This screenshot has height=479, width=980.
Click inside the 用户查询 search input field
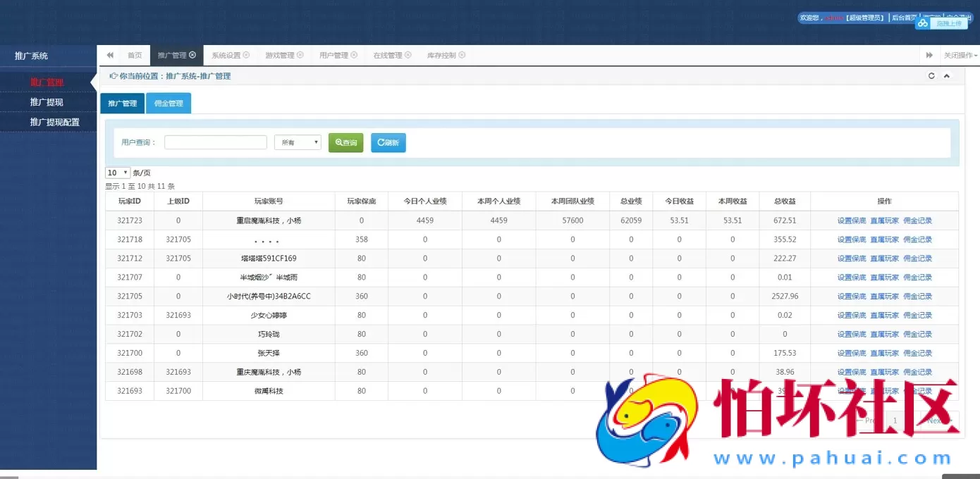point(215,142)
